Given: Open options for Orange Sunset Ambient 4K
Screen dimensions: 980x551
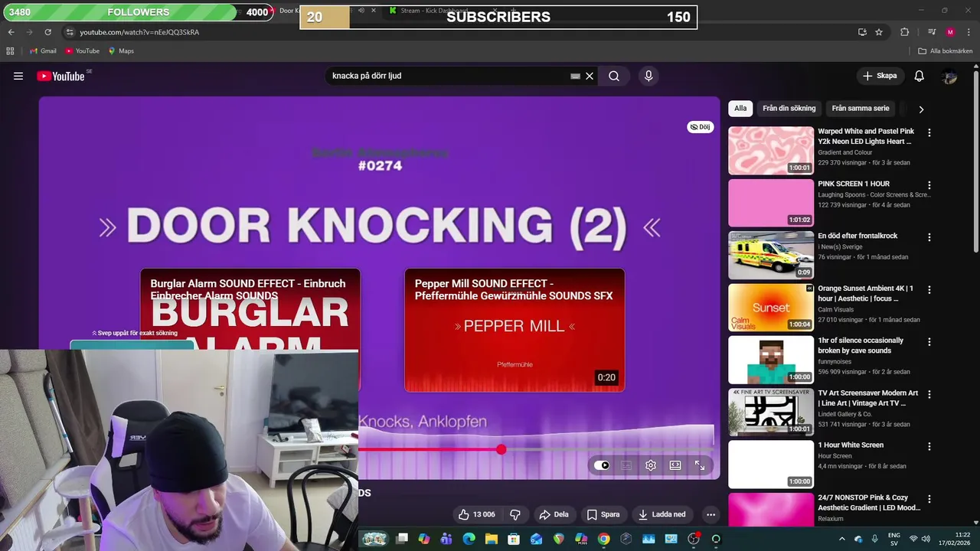Looking at the screenshot, I should coord(929,290).
